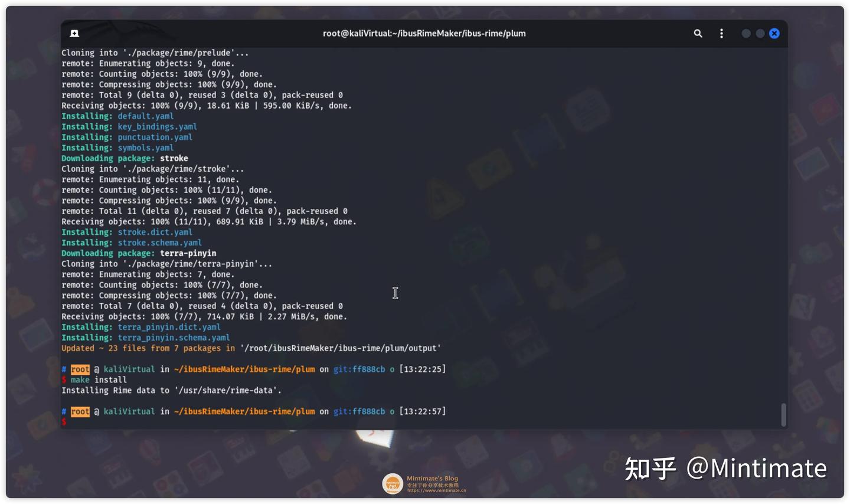Click the highlighted root username badge
Viewport: 850px width, 504px height.
[80, 411]
